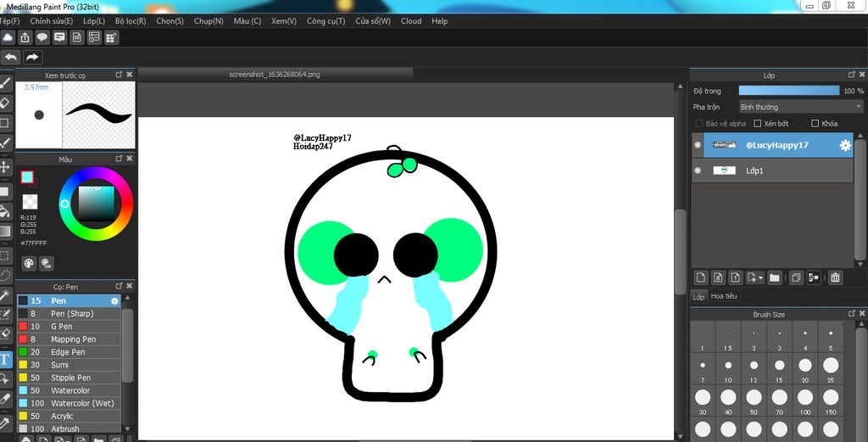Undock the Xem trước cọ panel
Viewport: 868px width, 442px height.
pos(119,74)
